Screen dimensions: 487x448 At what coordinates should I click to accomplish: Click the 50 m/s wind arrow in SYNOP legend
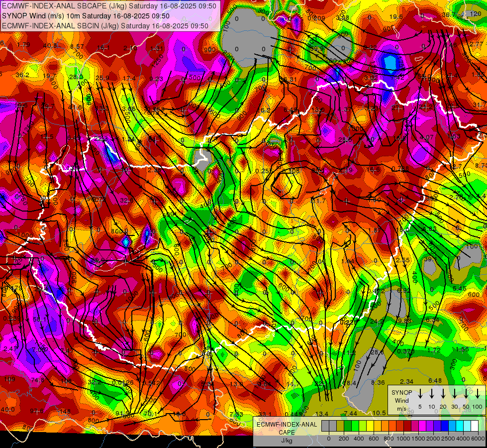pyautogui.click(x=466, y=394)
